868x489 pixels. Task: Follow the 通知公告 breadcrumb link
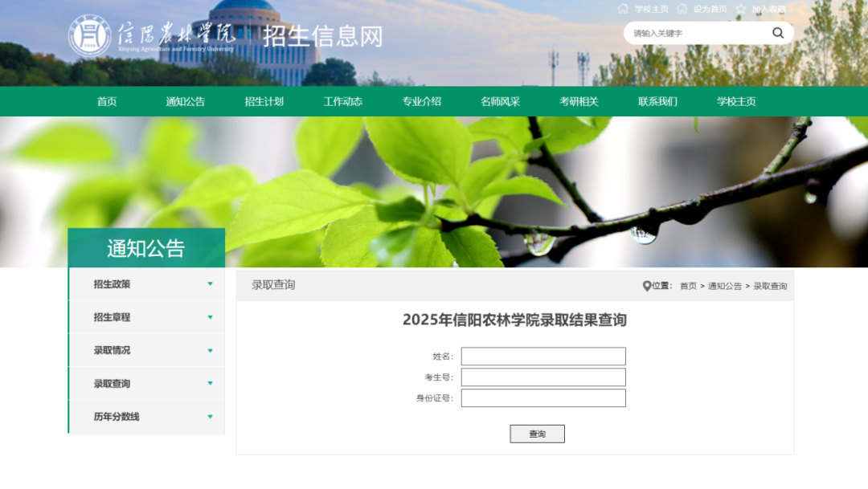click(724, 287)
